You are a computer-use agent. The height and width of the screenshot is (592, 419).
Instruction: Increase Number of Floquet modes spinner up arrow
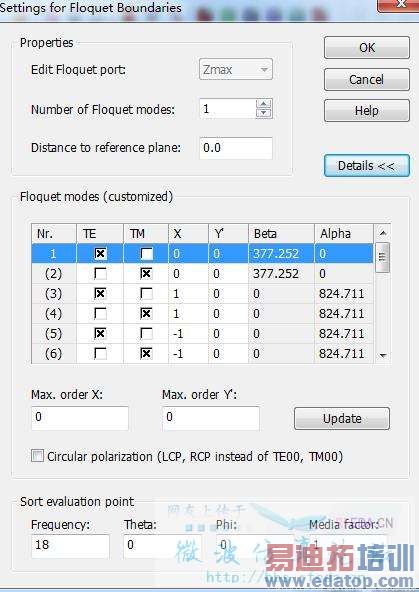pyautogui.click(x=264, y=104)
